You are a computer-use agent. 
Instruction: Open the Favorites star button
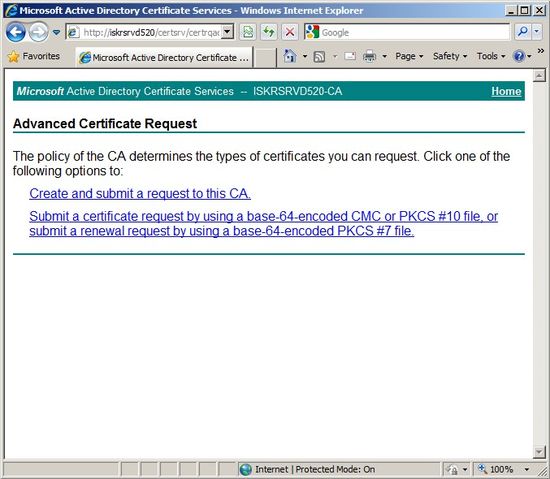34,56
